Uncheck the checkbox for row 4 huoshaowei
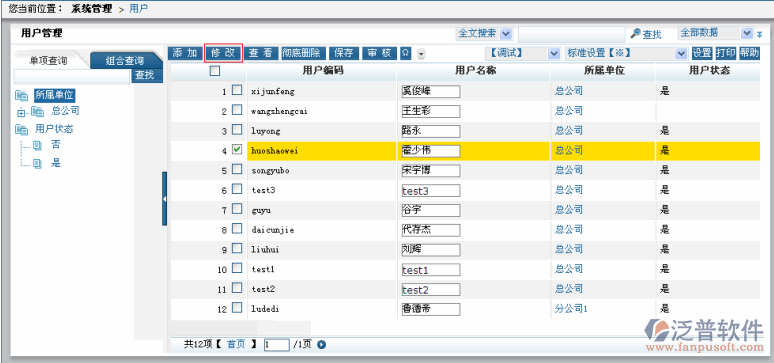The image size is (774, 363). (237, 149)
